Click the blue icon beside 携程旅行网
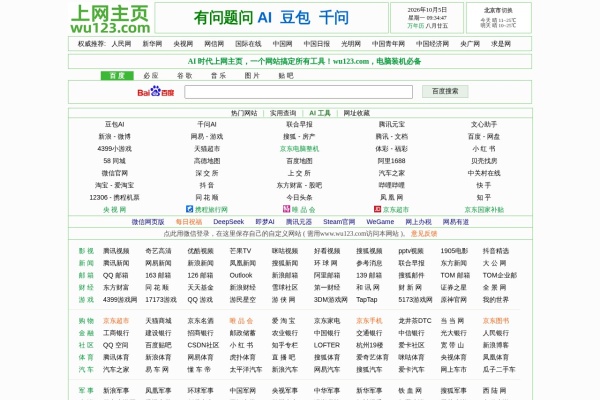600x400 pixels. click(189, 209)
